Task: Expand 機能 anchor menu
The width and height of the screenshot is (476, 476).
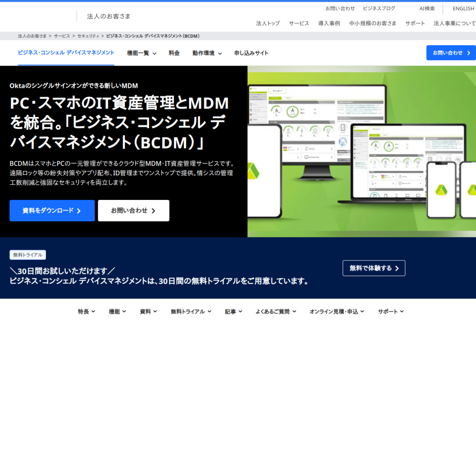Action: tap(117, 311)
